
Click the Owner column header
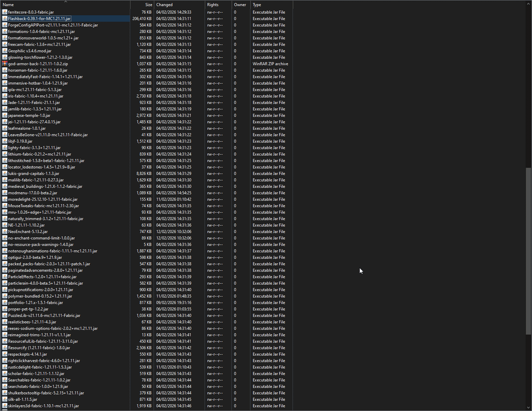pyautogui.click(x=240, y=4)
